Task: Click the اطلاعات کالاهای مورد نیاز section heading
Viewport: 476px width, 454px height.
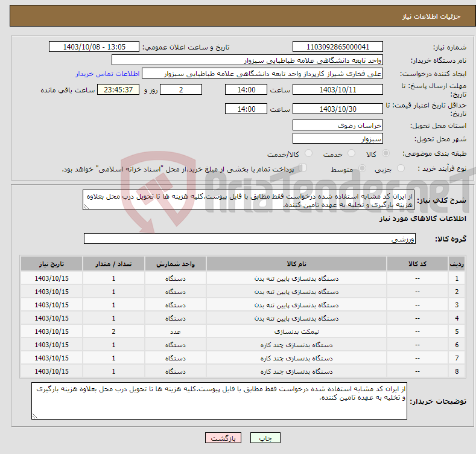Action: click(x=422, y=219)
